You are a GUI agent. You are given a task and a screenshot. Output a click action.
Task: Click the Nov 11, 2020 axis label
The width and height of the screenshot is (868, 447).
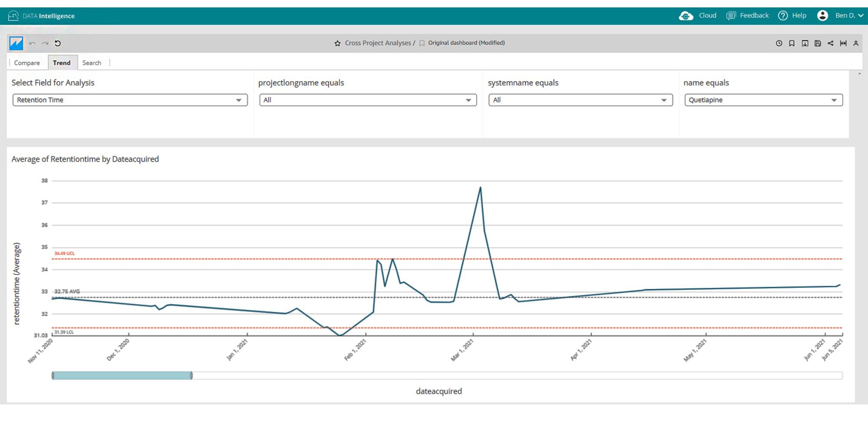point(40,351)
